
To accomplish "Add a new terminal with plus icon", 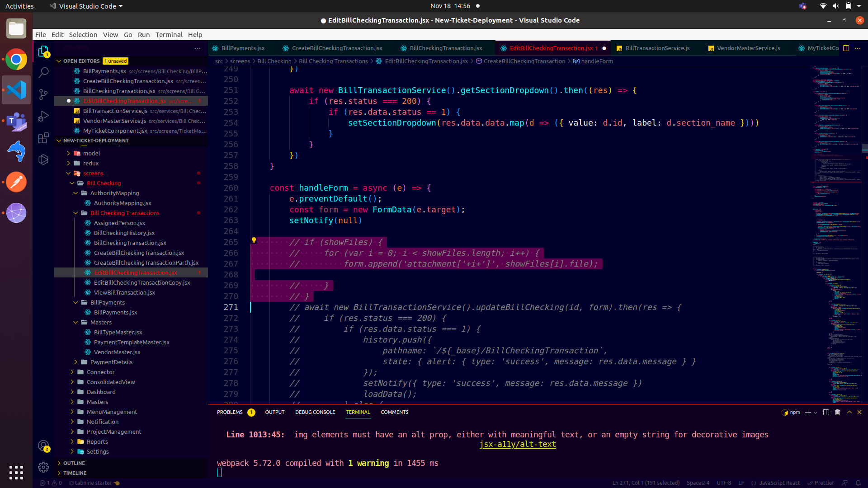I will click(x=808, y=412).
